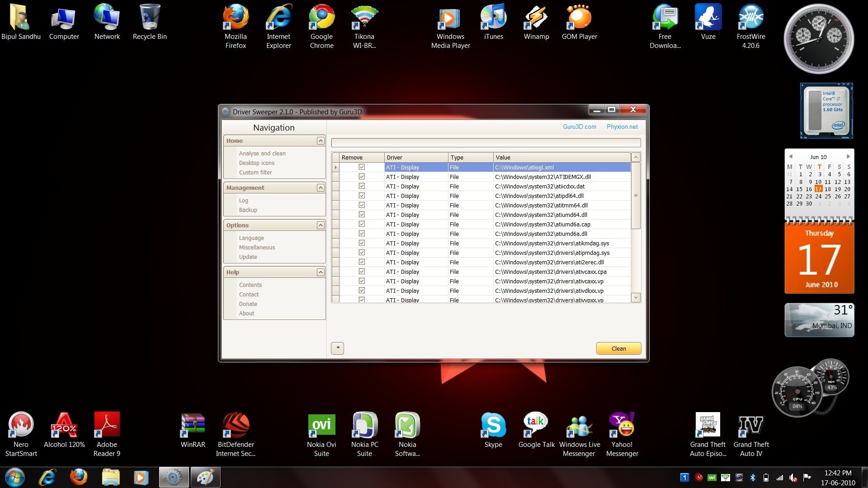Select the Network desktop icon

click(107, 23)
